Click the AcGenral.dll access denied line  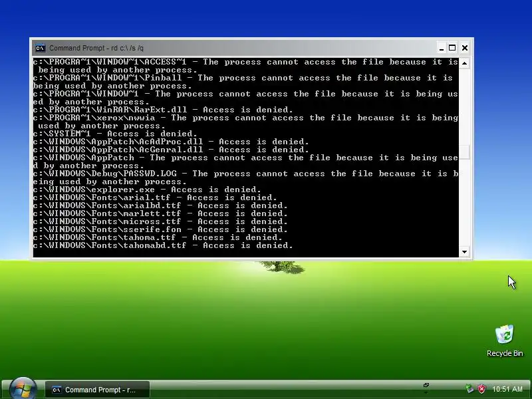(171, 150)
